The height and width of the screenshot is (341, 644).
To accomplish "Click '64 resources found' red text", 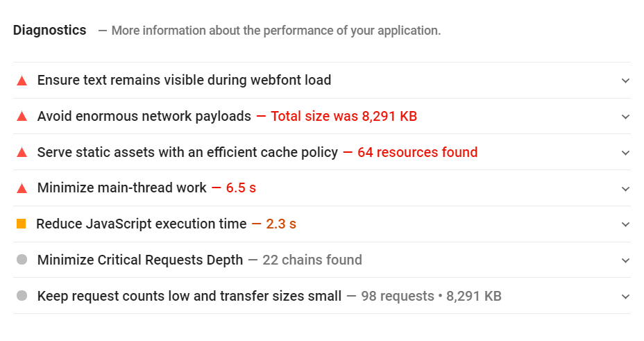I will (417, 152).
